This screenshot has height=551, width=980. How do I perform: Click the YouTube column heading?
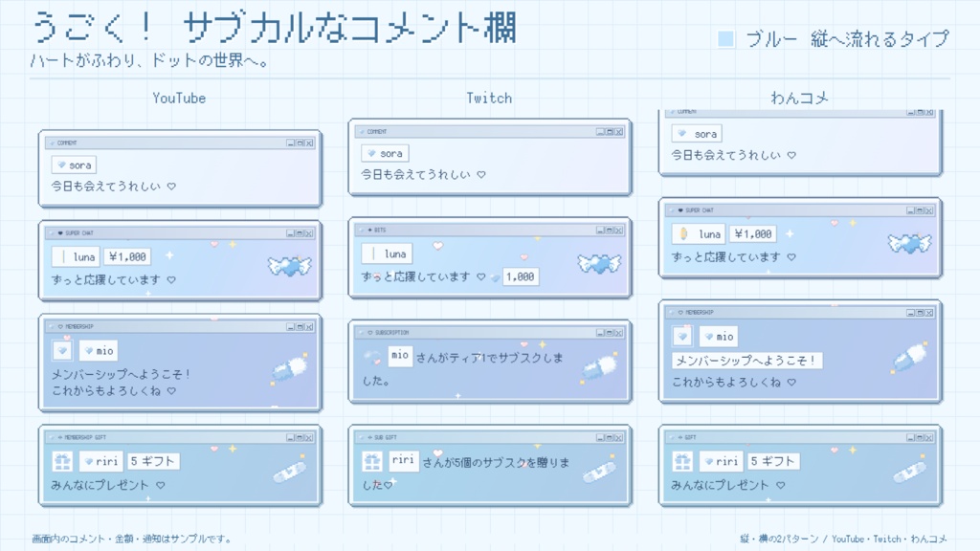pos(179,99)
